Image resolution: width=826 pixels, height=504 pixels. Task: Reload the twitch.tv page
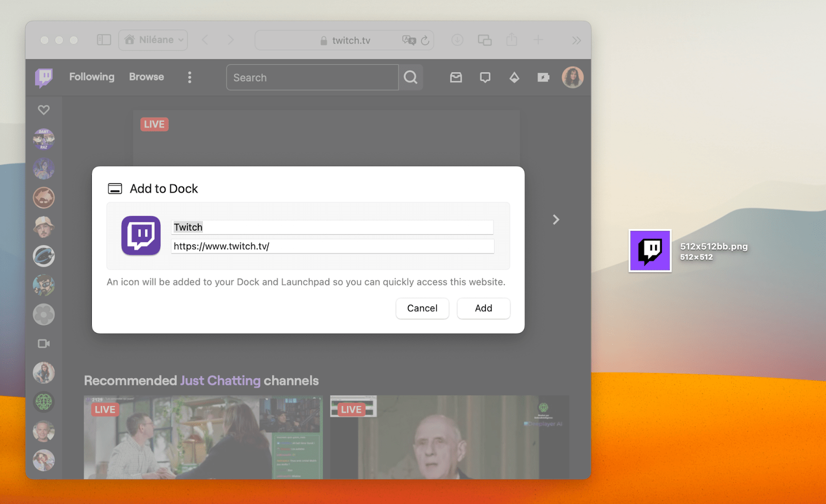[425, 40]
